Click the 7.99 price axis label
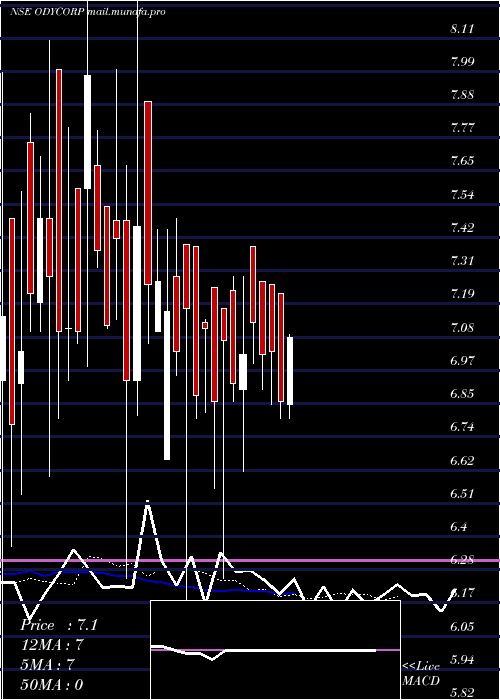 click(462, 62)
